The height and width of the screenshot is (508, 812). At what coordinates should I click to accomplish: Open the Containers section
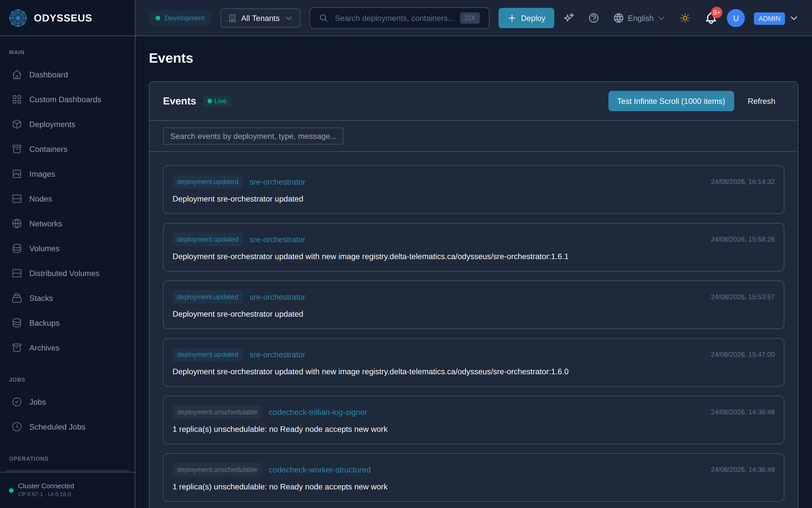tap(67, 149)
